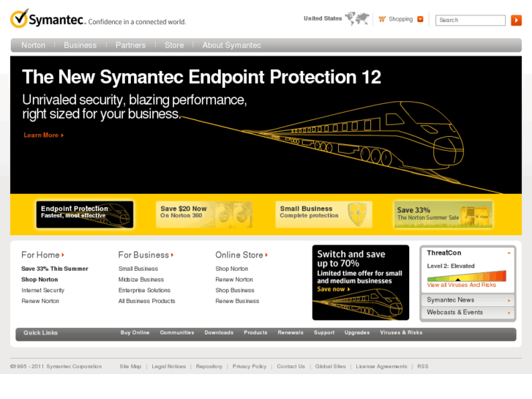Open the All Business Products link
The width and height of the screenshot is (532, 399).
pyautogui.click(x=146, y=301)
